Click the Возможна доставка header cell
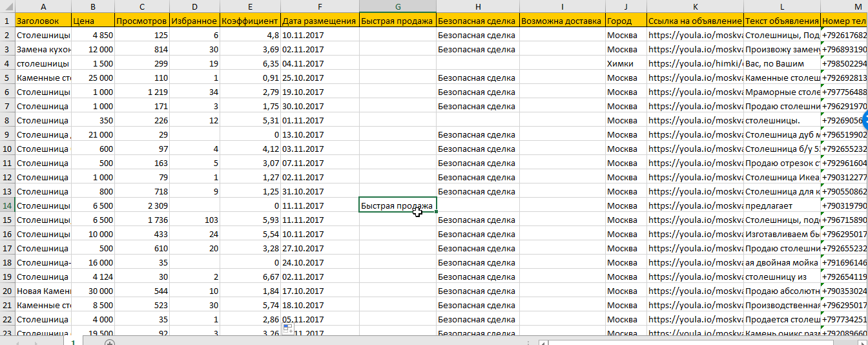The width and height of the screenshot is (868, 345). pos(562,21)
